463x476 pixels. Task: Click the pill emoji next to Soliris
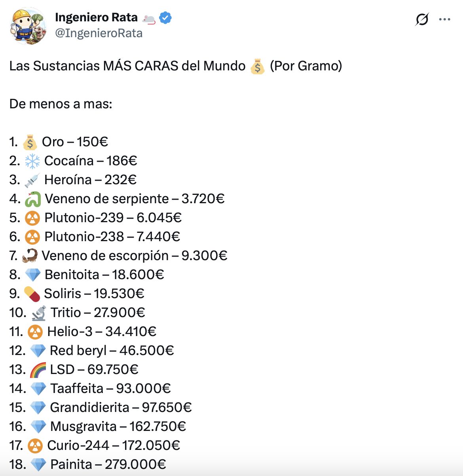[32, 294]
